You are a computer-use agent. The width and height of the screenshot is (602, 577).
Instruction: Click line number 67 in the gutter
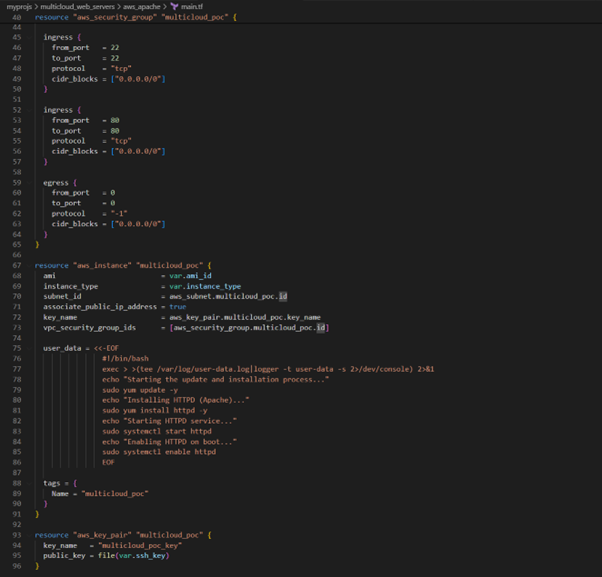pos(17,265)
